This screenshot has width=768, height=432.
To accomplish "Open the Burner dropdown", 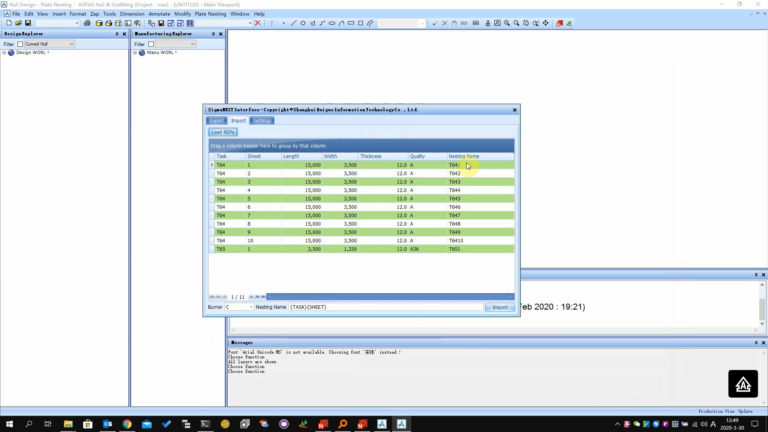I will pyautogui.click(x=239, y=307).
